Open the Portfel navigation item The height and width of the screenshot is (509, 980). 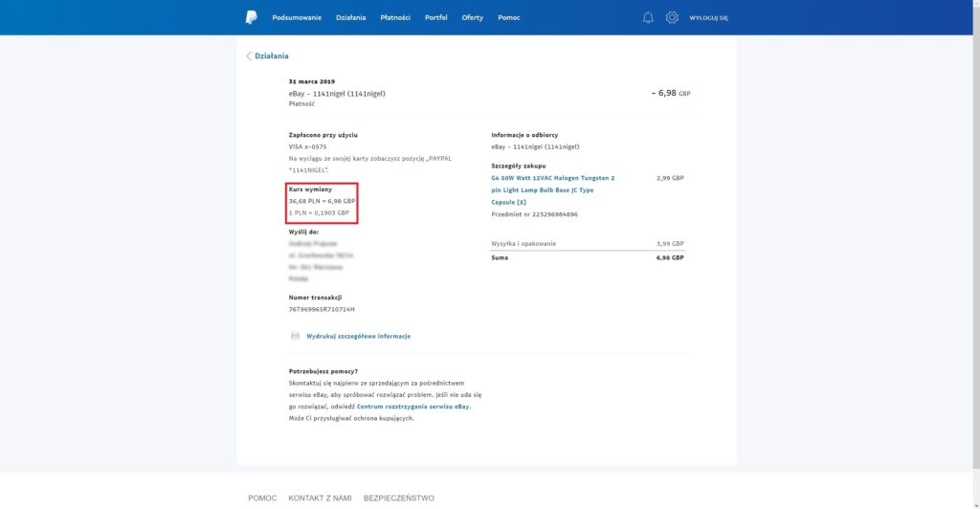[436, 17]
